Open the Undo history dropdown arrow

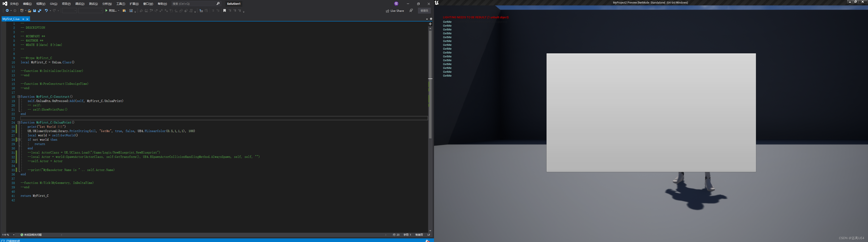50,10
